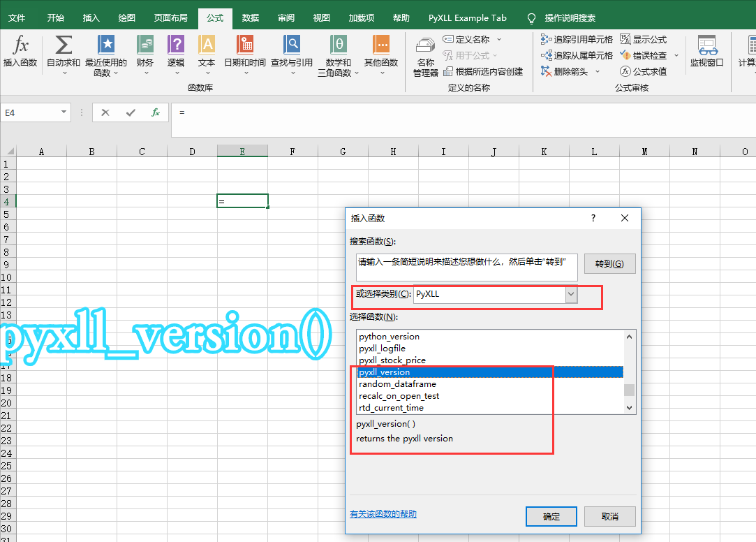Open the Logical (逻辑) functions icon
Screen dimensions: 756x542
176,54
